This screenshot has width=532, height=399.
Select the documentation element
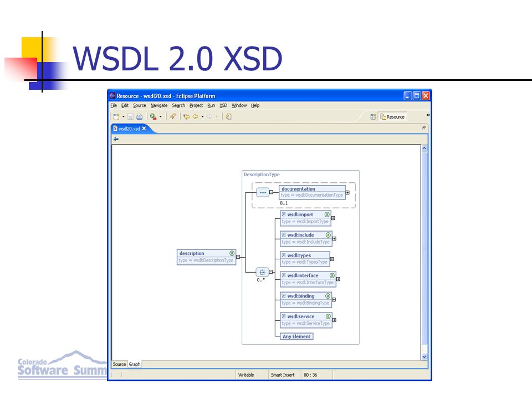pos(312,192)
